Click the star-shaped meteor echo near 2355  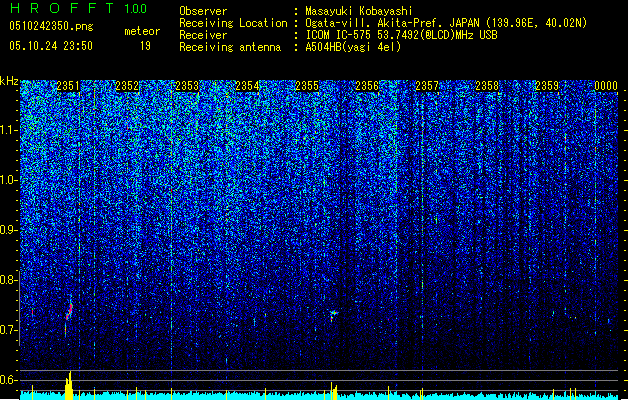pos(333,313)
